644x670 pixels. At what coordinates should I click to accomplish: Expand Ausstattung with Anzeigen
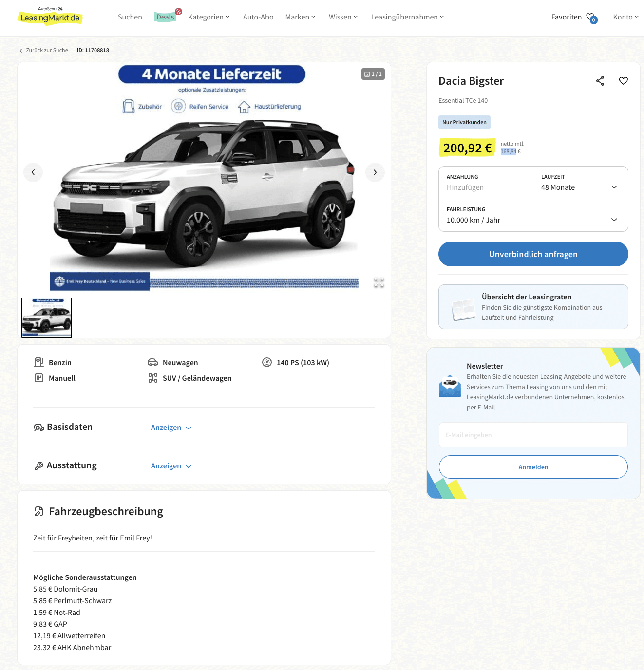[171, 466]
